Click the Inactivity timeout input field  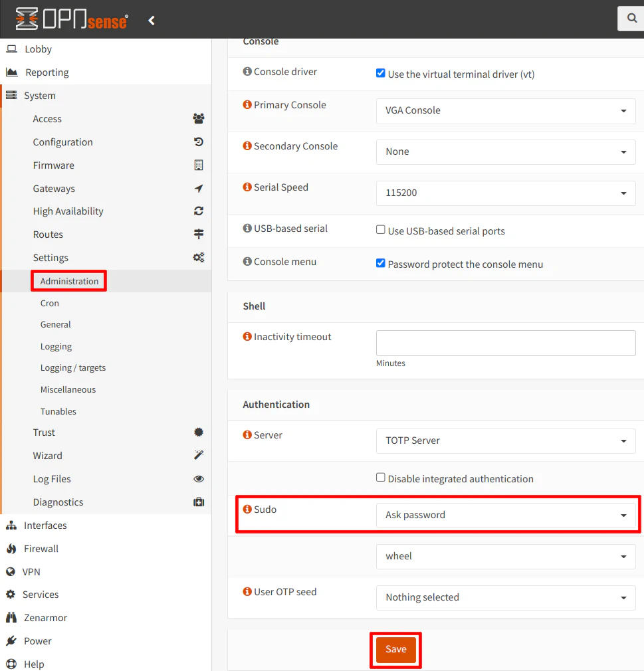tap(506, 343)
